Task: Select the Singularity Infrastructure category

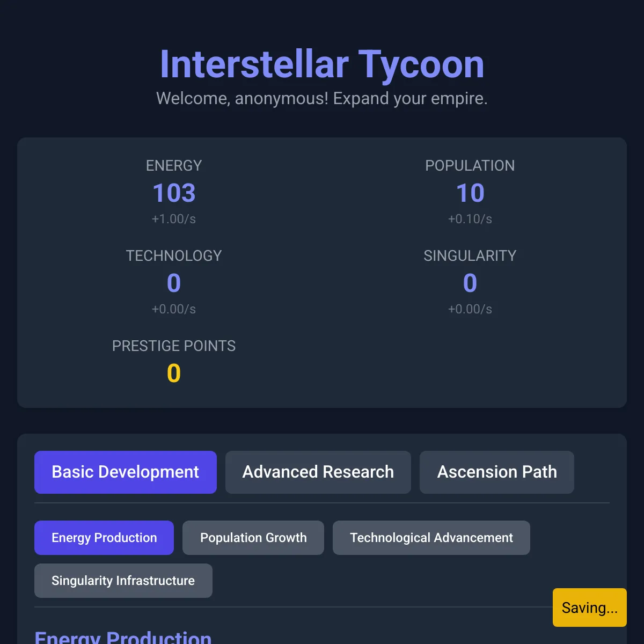Action: click(123, 580)
